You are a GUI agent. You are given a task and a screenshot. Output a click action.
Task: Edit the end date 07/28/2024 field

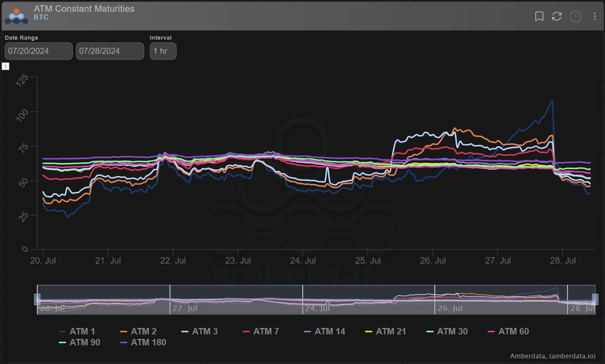tap(110, 51)
